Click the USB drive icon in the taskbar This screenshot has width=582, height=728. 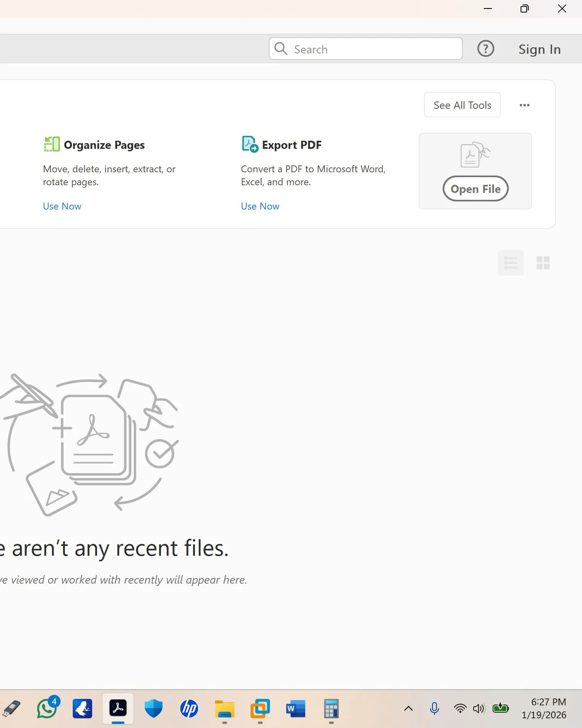point(11,709)
